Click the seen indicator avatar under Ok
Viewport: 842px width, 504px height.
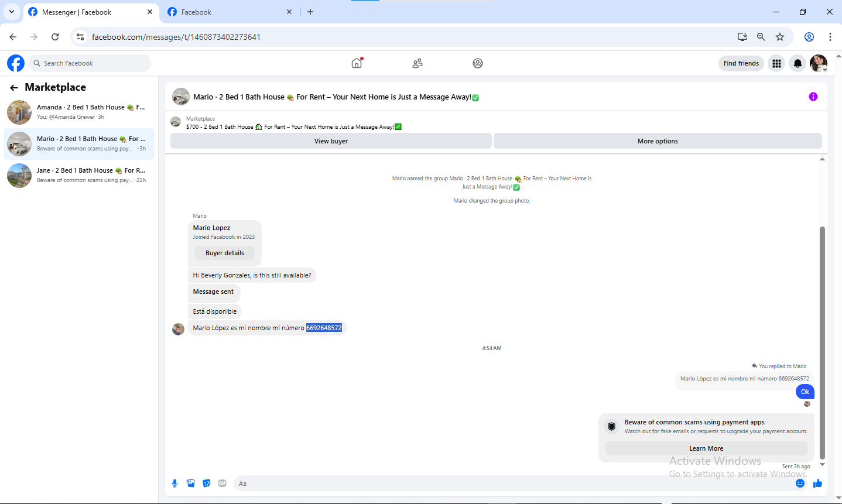[807, 404]
